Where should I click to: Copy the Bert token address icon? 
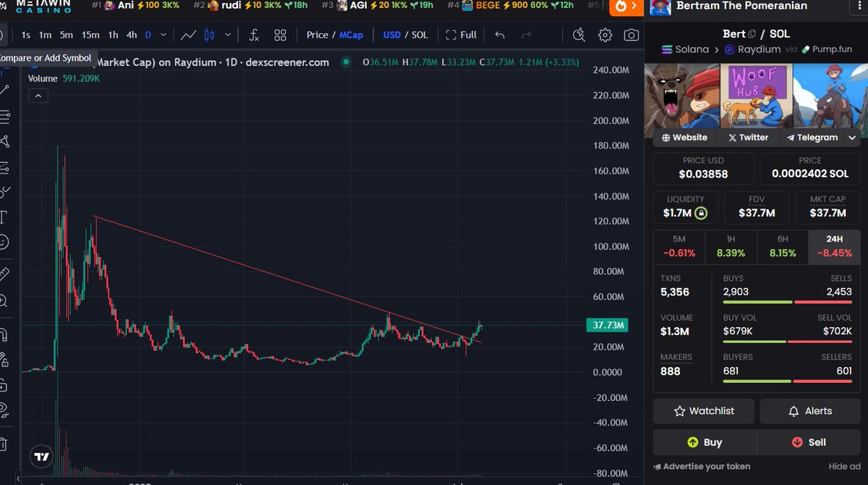(x=752, y=33)
